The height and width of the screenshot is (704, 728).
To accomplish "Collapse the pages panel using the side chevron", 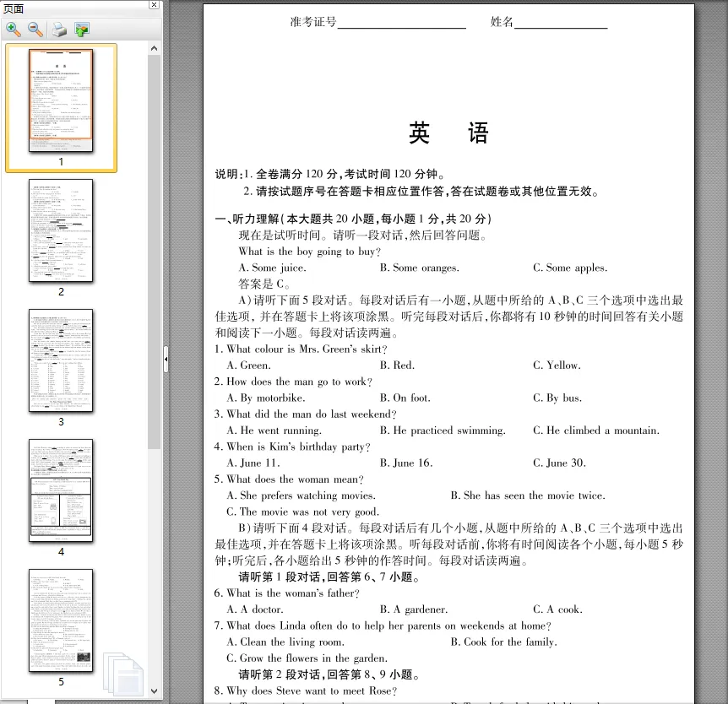I will coord(166,358).
